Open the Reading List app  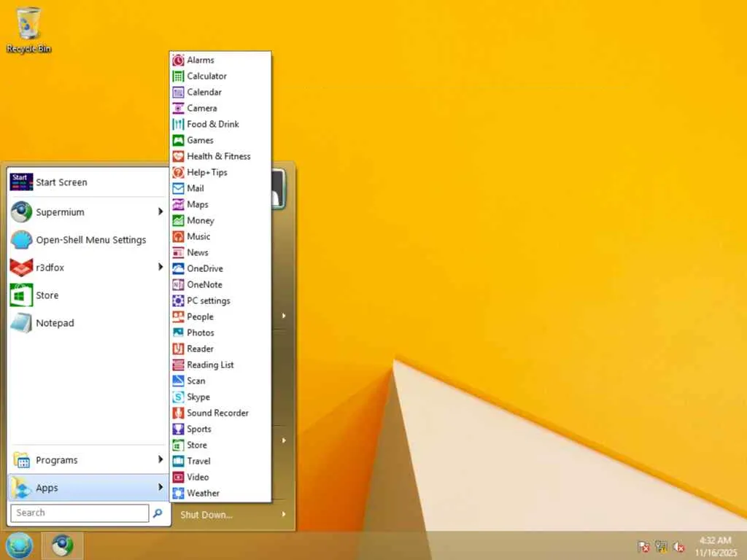click(x=220, y=365)
